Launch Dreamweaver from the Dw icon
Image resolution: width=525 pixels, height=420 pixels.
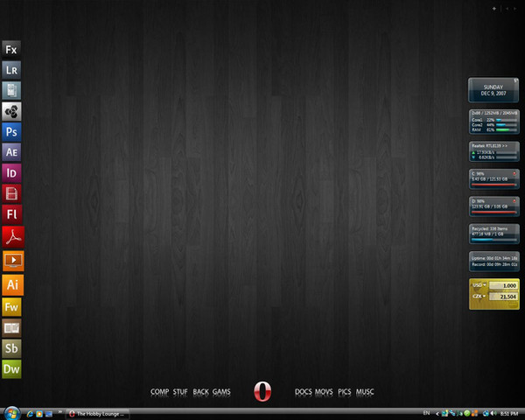(11, 369)
